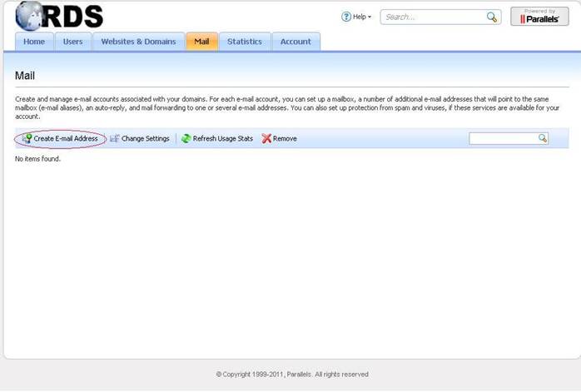
Task: Open the Users tab
Action: point(73,42)
